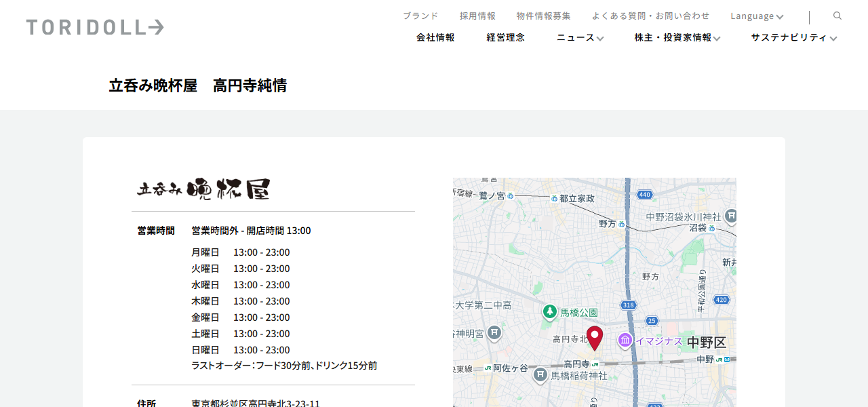
Task: Click route 440 road shield at map top
Action: coord(644,195)
